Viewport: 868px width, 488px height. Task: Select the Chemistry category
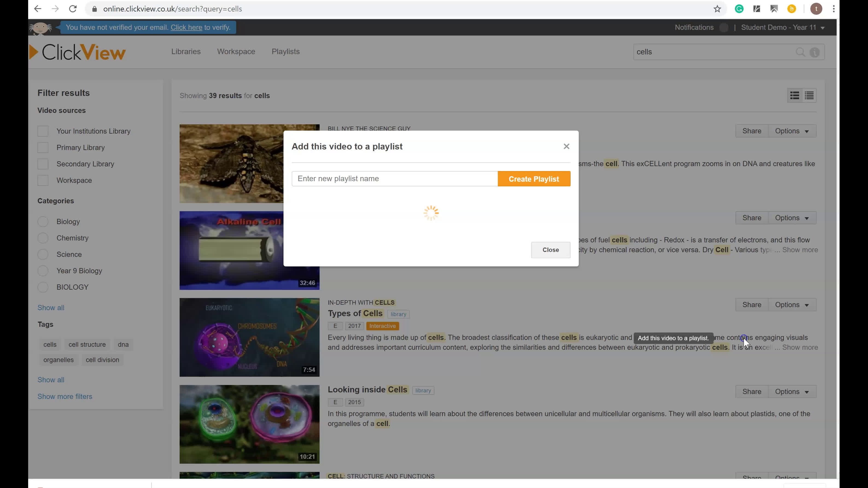(x=43, y=238)
